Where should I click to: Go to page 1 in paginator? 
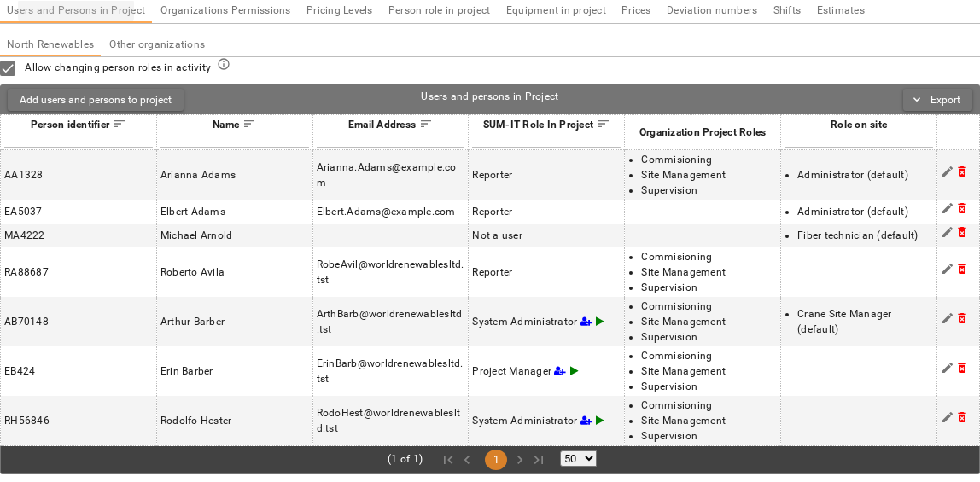[496, 460]
